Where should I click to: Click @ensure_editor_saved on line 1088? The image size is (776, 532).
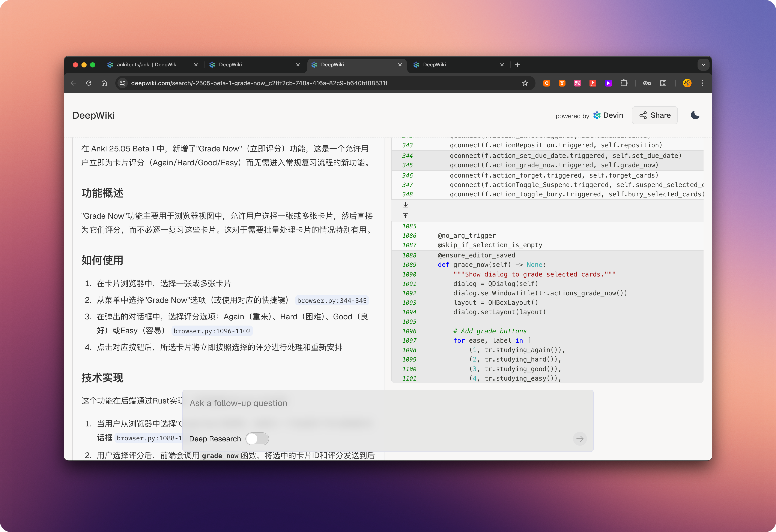pos(477,255)
